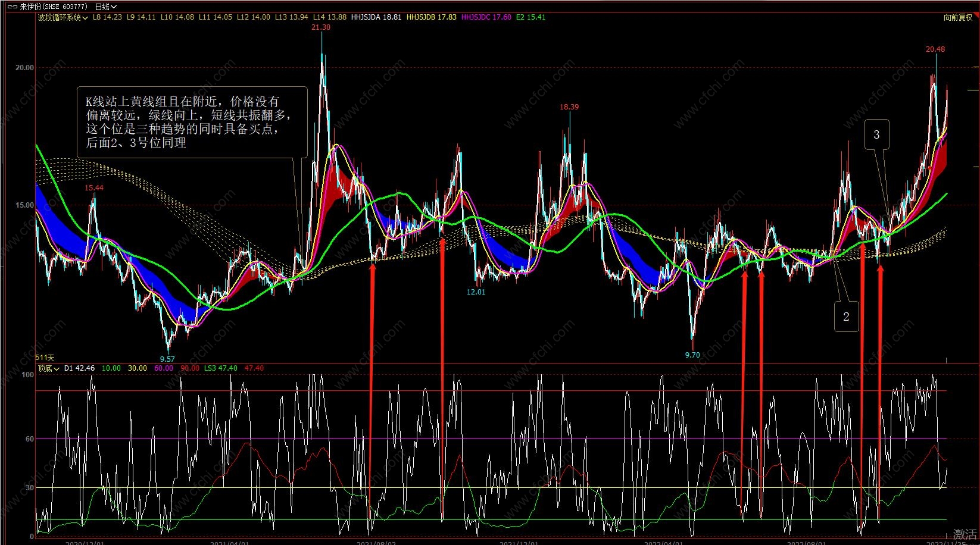Viewport: 980px width, 545px height.
Task: Select the L8 14.23 indicator value
Action: pyautogui.click(x=107, y=17)
